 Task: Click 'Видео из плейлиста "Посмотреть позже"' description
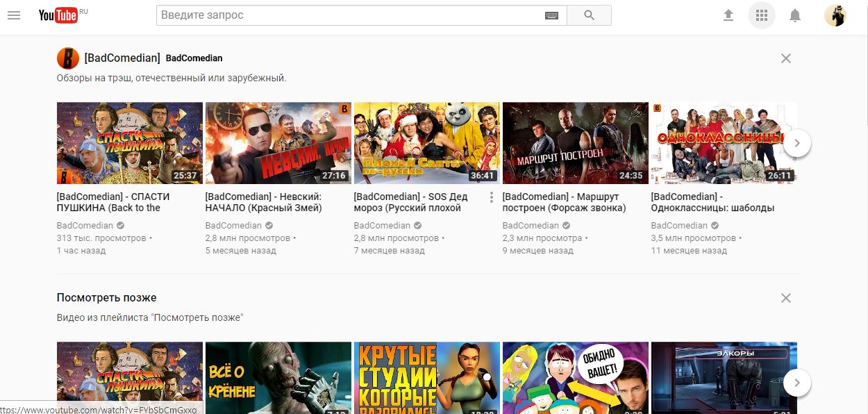[150, 317]
